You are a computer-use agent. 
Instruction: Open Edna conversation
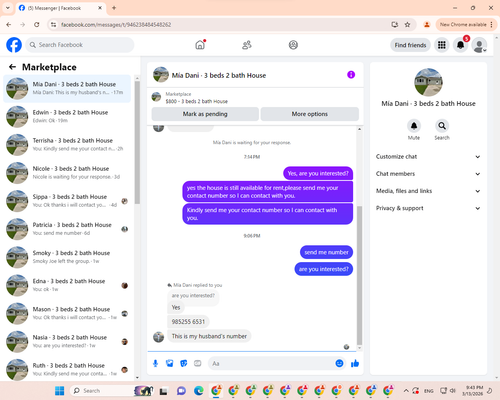(x=67, y=285)
